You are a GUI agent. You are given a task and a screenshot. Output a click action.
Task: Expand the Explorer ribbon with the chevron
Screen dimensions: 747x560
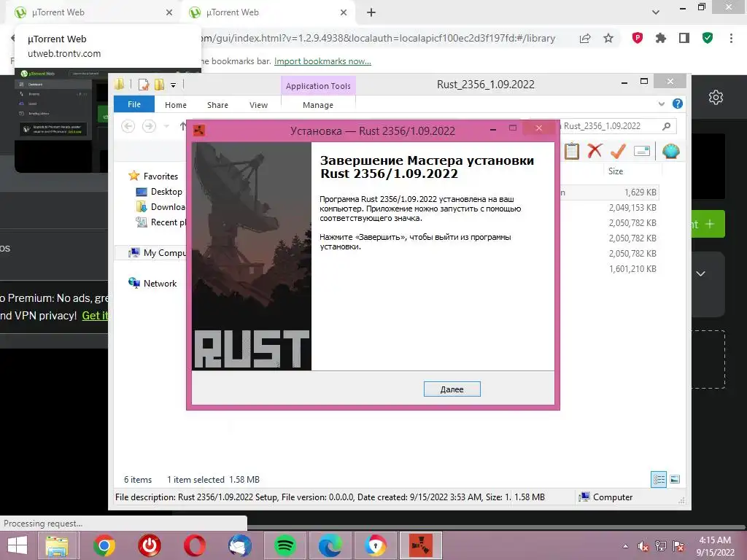tap(661, 104)
